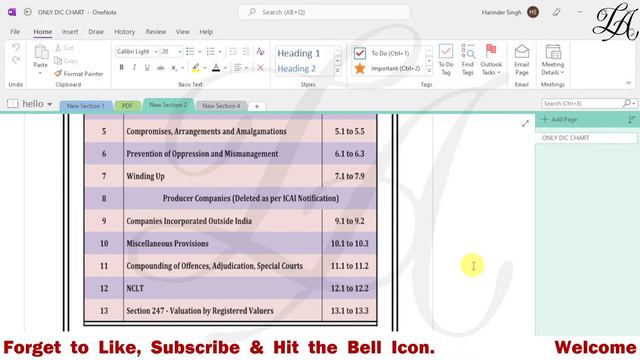Screen dimensions: 640x360
Task: Increase indent of the paragraph
Action: 246,51
